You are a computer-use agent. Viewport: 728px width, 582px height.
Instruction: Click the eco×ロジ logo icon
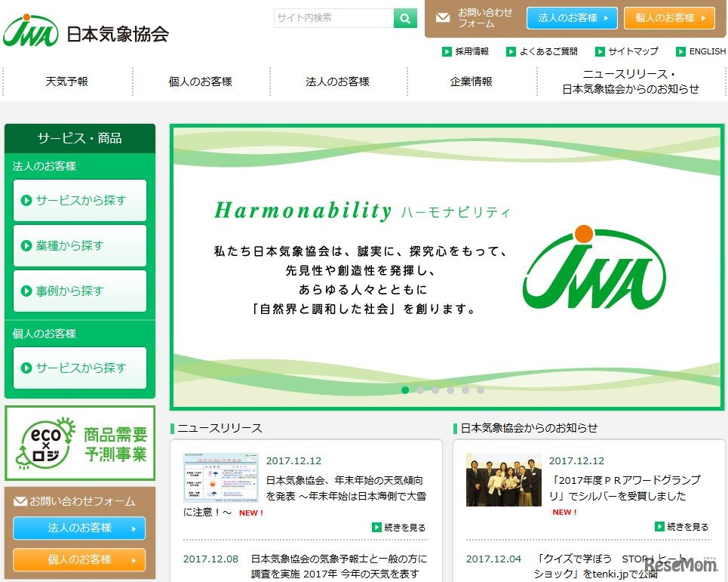(x=45, y=444)
